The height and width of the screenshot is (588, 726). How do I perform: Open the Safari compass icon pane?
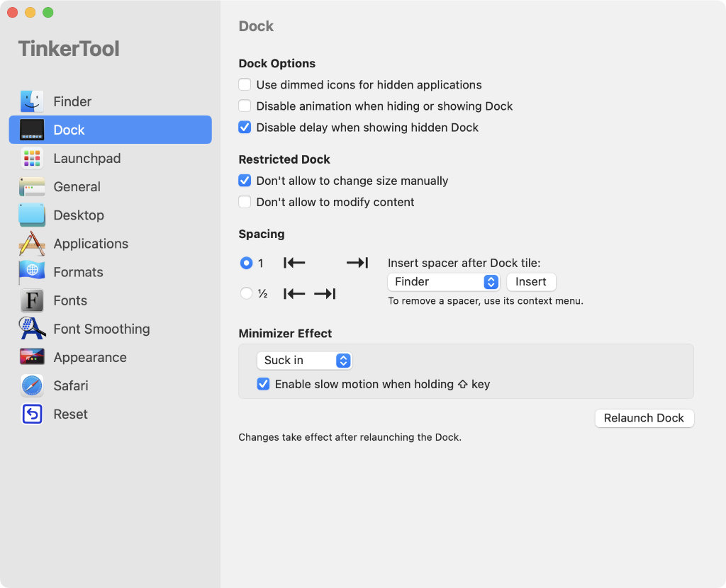pyautogui.click(x=32, y=385)
